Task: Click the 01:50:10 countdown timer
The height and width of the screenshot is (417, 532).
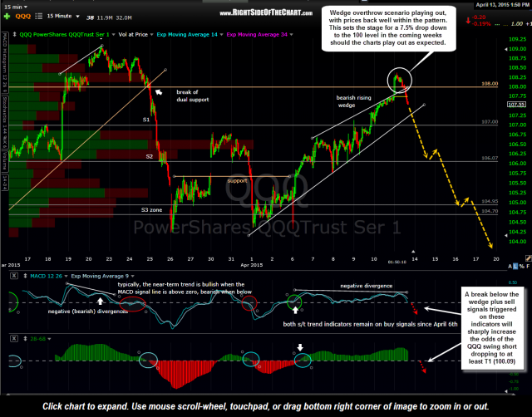Action: click(x=397, y=262)
